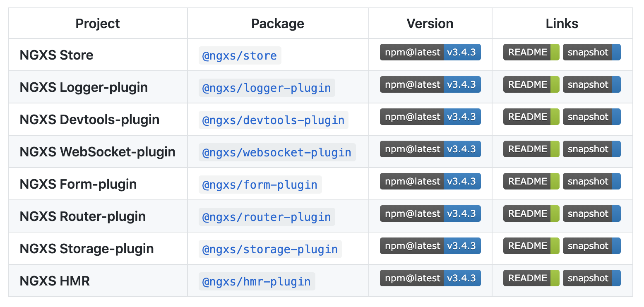Image resolution: width=644 pixels, height=307 pixels.
Task: Open the @ngxs/storage-plugin link
Action: [270, 249]
